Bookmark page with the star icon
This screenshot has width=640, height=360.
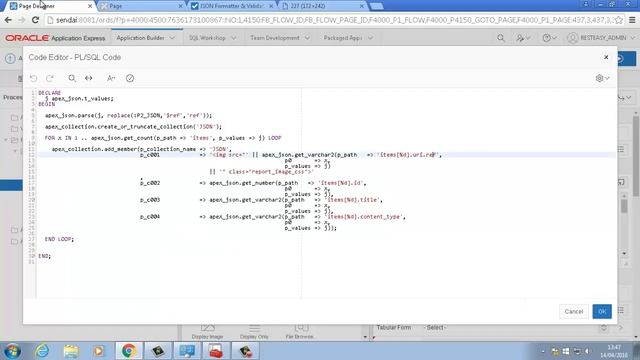pyautogui.click(x=619, y=20)
